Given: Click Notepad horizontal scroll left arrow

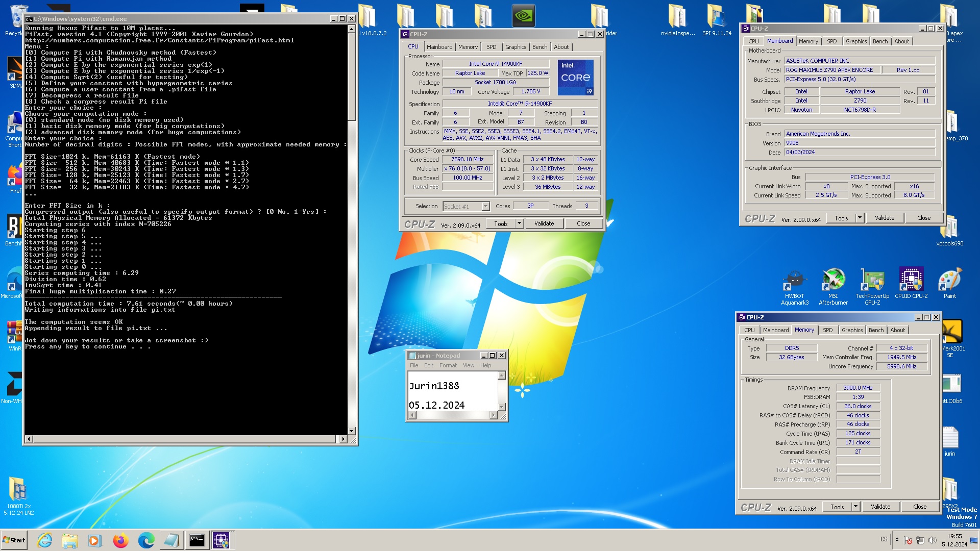Looking at the screenshot, I should 412,415.
